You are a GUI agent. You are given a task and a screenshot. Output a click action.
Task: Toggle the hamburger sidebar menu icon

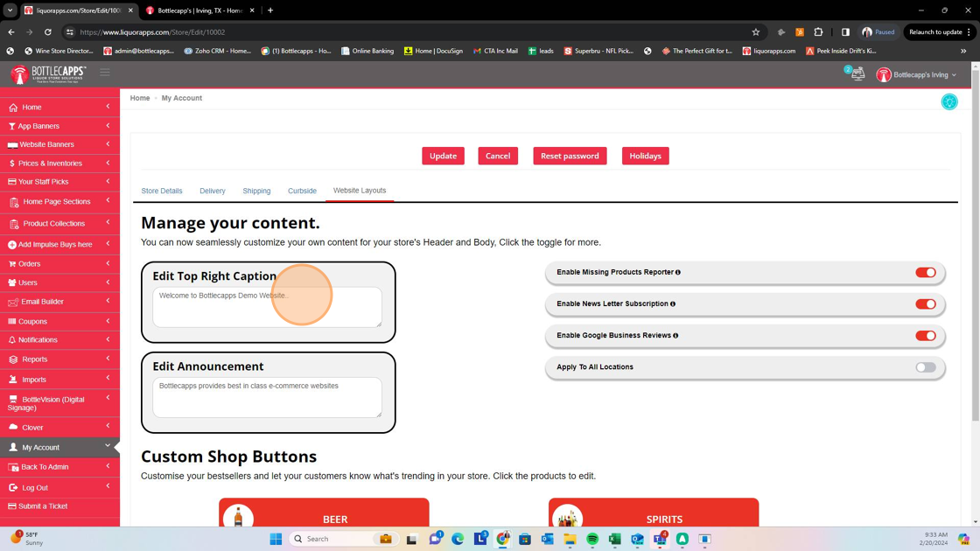(105, 73)
